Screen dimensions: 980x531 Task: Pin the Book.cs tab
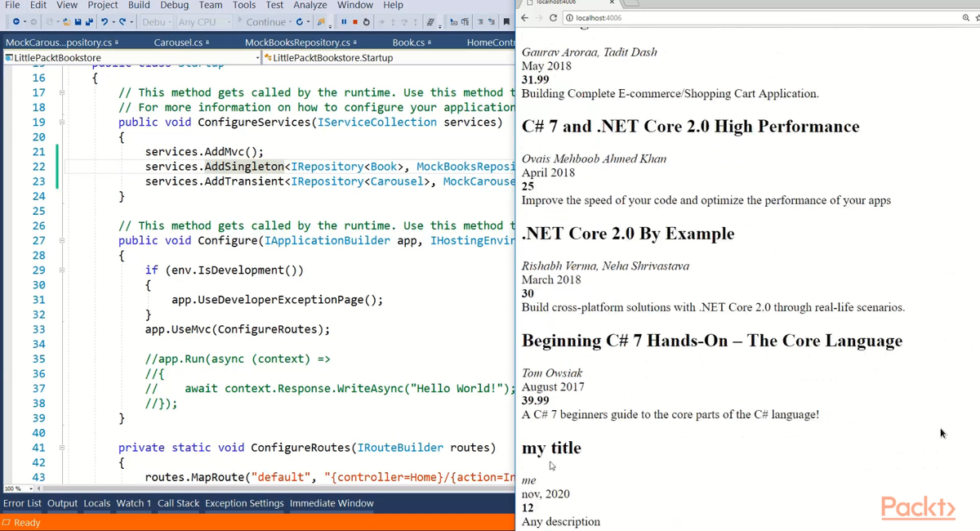[x=430, y=42]
